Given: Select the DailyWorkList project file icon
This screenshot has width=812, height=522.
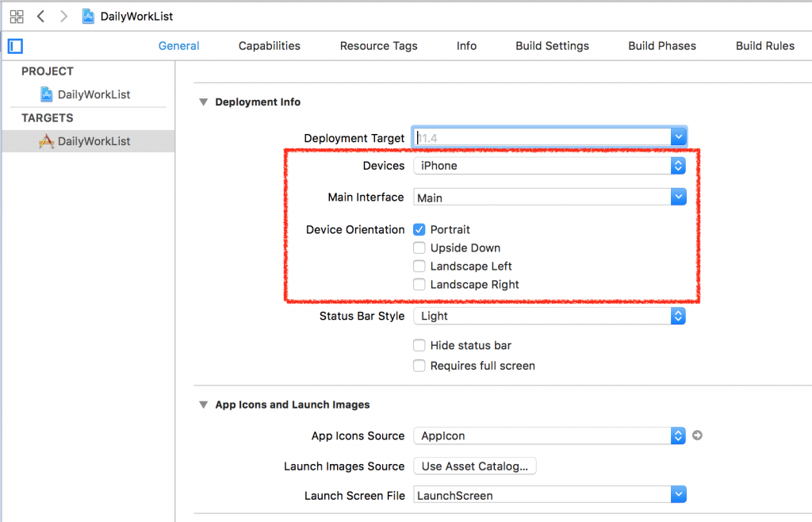Looking at the screenshot, I should [x=47, y=94].
